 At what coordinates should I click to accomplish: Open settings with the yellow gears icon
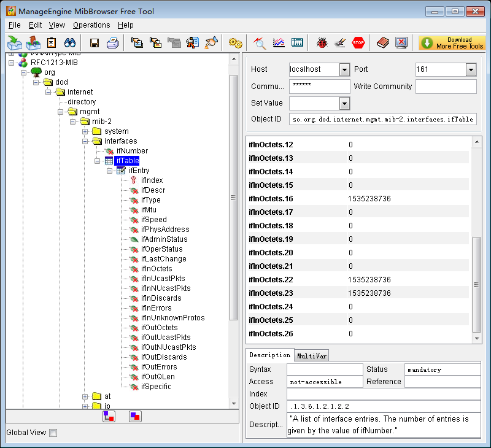pyautogui.click(x=235, y=42)
